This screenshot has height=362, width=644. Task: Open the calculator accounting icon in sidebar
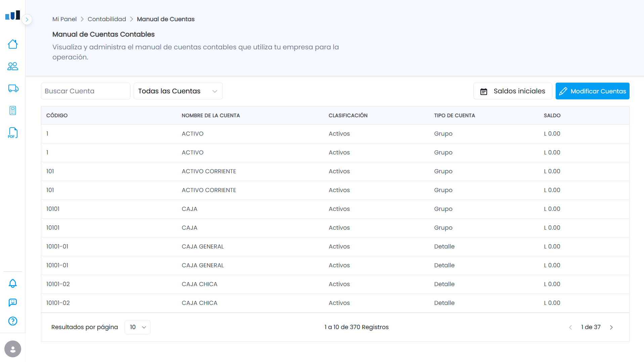click(x=13, y=110)
